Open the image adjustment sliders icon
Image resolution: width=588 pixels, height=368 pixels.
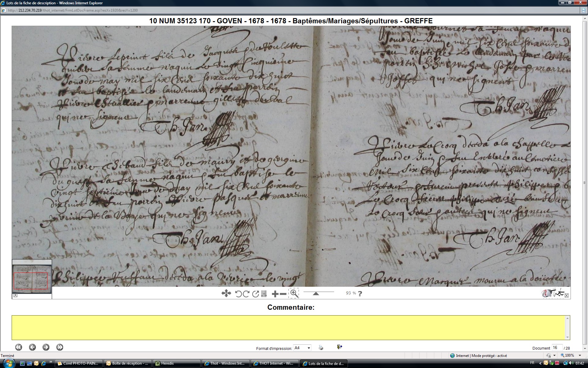264,294
